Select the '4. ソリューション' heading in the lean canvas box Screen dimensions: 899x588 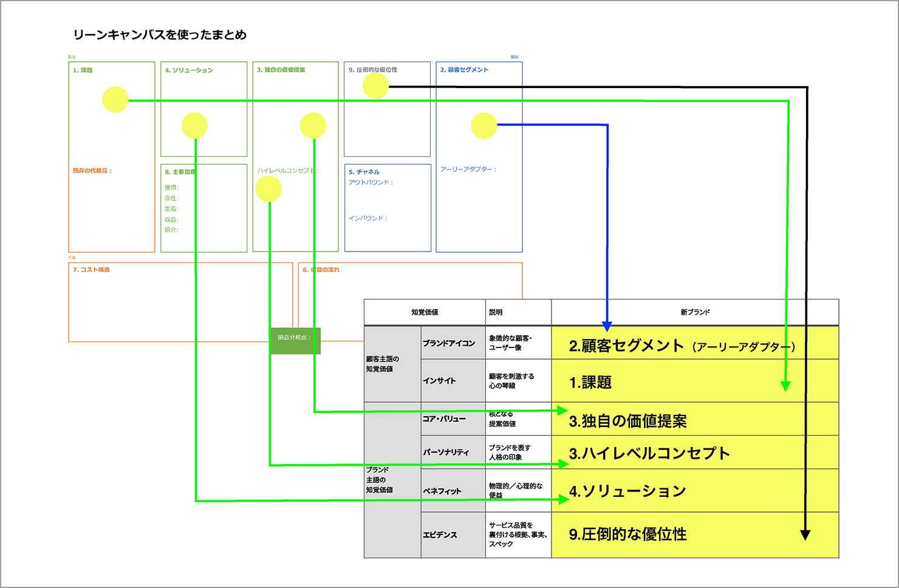pyautogui.click(x=189, y=70)
